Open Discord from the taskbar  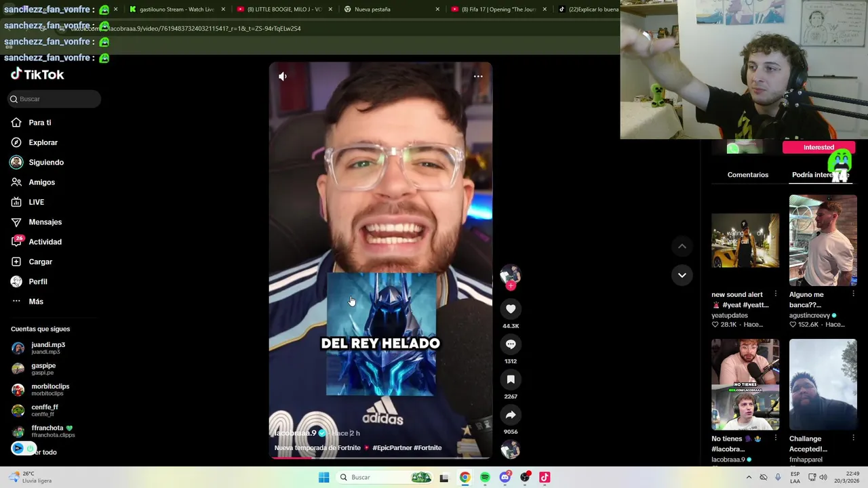point(505,477)
